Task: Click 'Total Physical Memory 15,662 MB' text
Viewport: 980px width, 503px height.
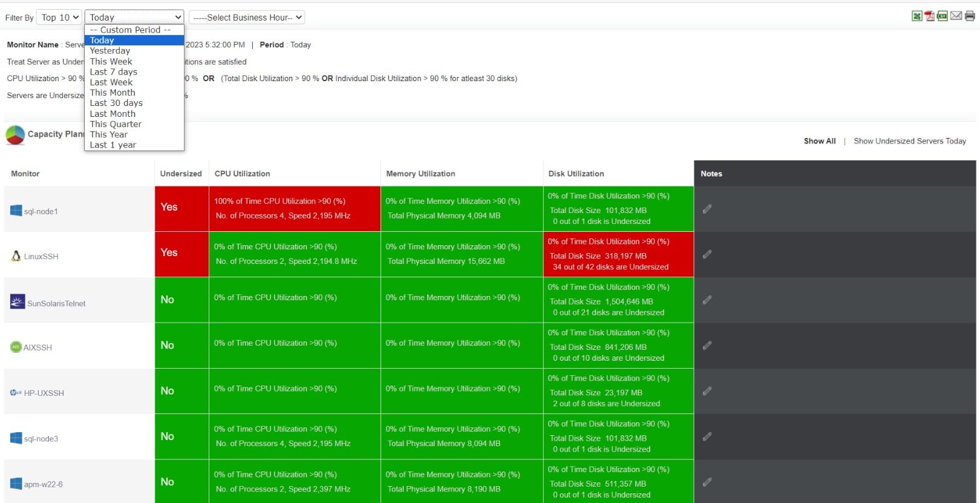Action: click(446, 261)
